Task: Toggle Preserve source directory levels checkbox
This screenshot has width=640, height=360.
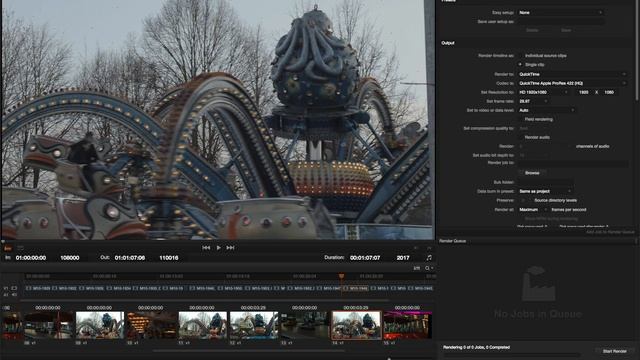Action: point(523,200)
